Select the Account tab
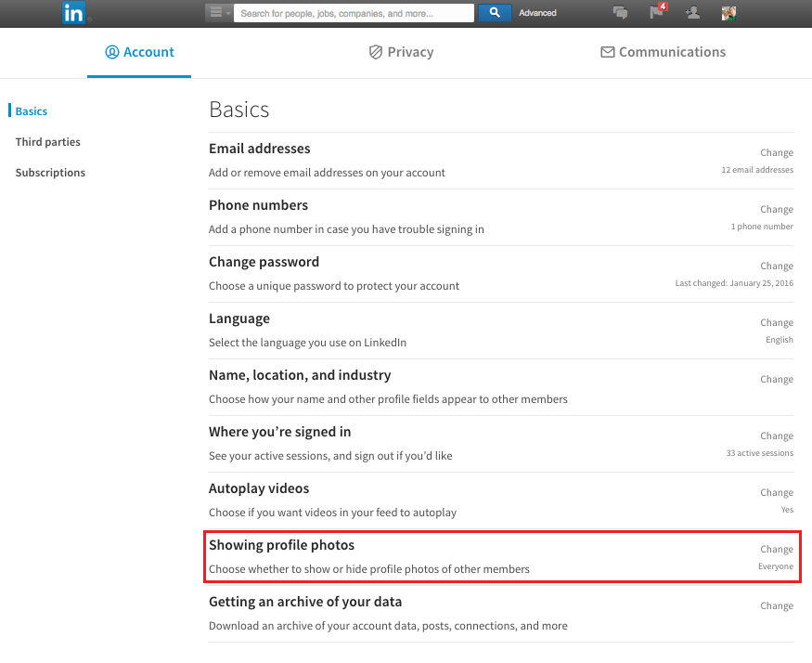 click(139, 52)
